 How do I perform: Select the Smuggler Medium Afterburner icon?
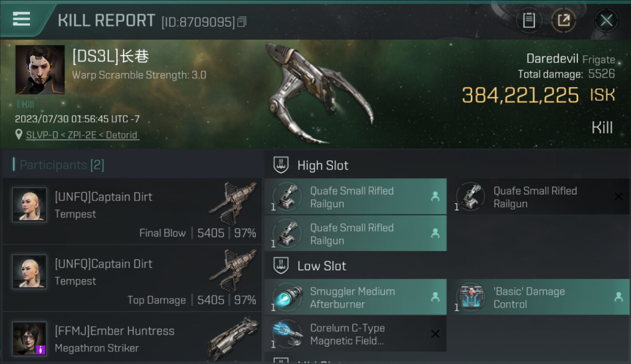pyautogui.click(x=287, y=297)
